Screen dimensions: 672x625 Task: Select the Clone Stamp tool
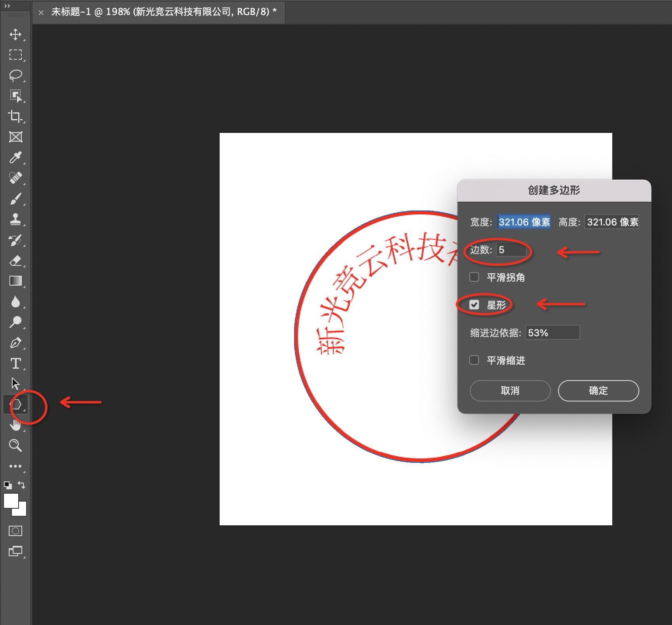pyautogui.click(x=15, y=219)
